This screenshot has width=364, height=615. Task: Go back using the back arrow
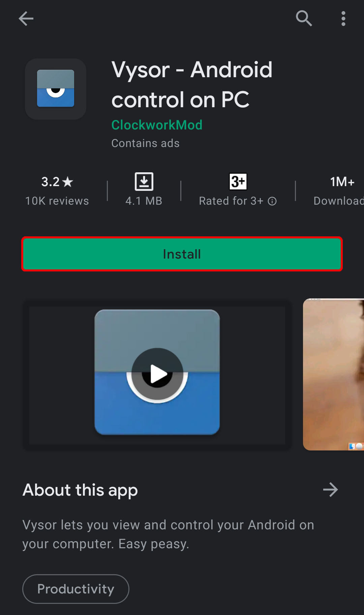point(26,19)
